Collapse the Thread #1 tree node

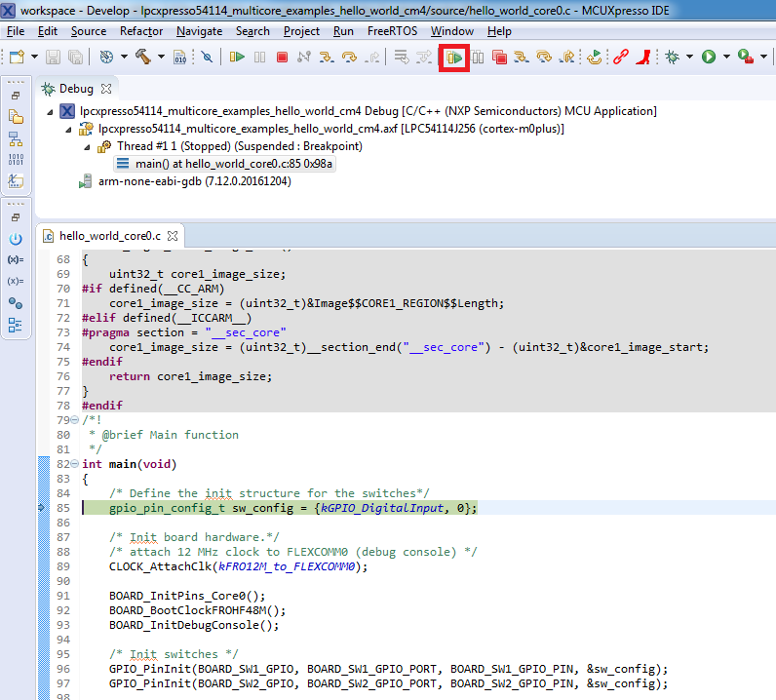click(x=87, y=146)
